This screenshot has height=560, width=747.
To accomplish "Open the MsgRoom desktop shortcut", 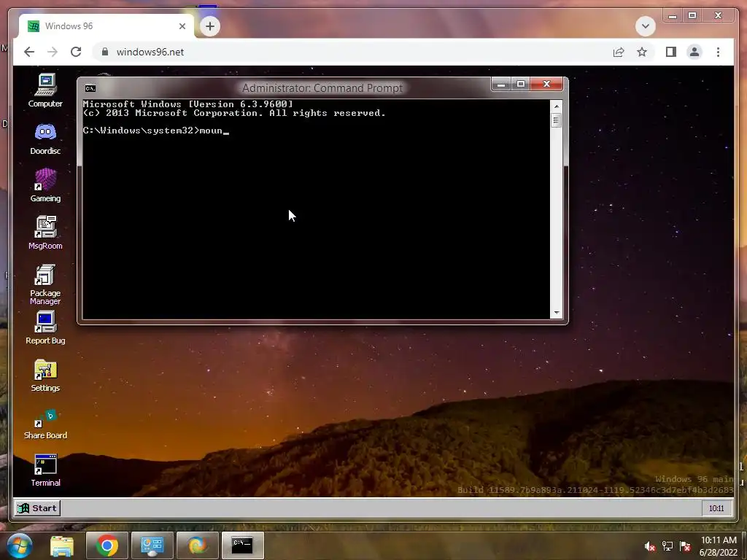I will [x=45, y=233].
